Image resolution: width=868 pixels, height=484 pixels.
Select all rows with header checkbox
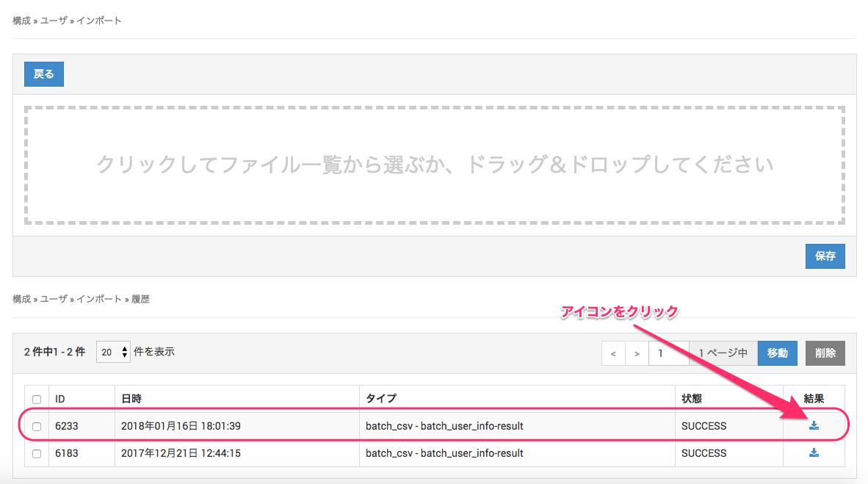(37, 399)
